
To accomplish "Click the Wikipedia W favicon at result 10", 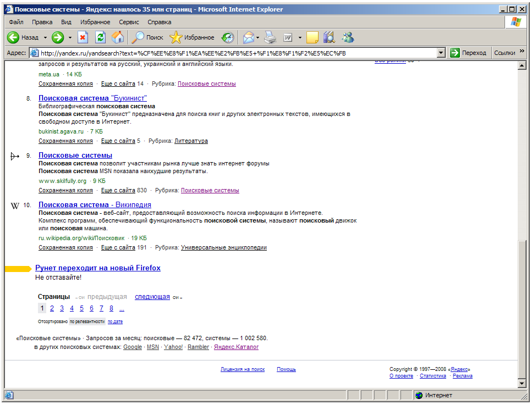I will point(15,206).
